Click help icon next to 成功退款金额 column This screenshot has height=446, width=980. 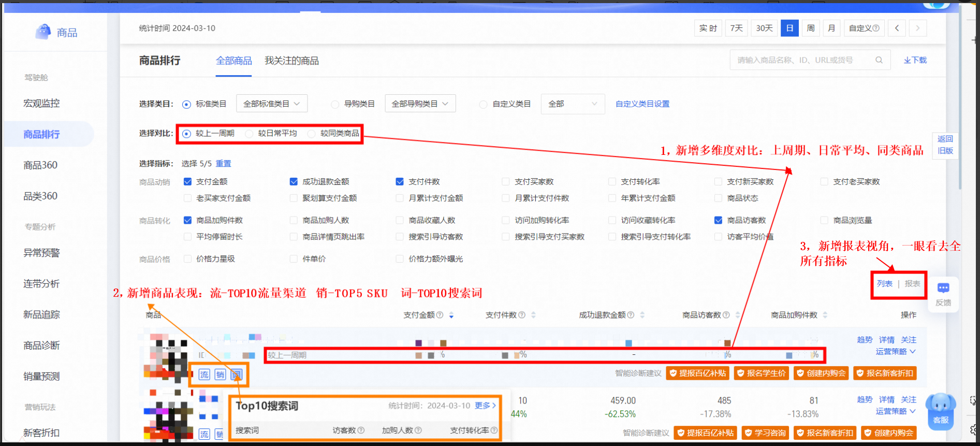point(631,315)
